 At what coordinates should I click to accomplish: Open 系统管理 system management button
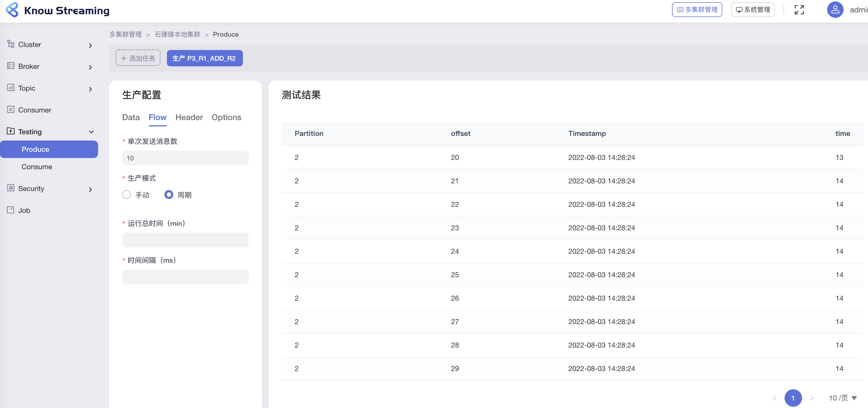[x=753, y=10]
